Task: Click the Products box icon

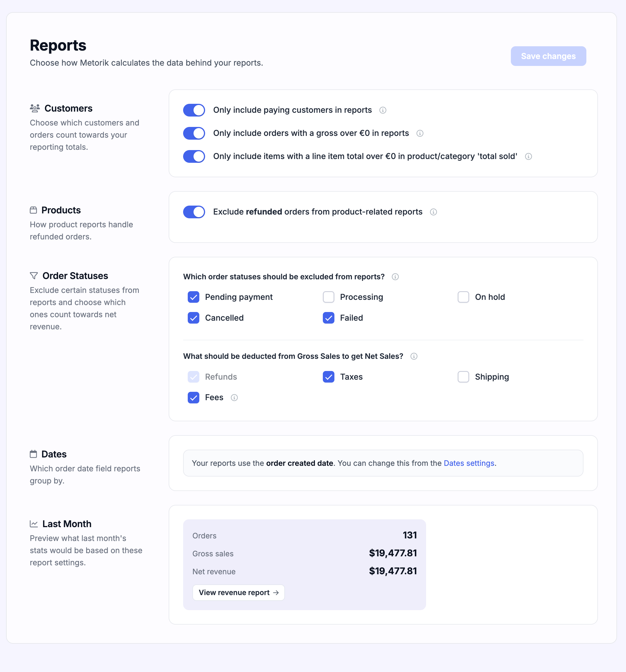Action: (x=33, y=210)
